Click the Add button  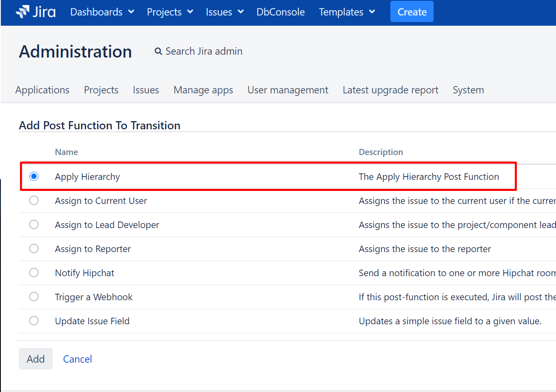[35, 359]
